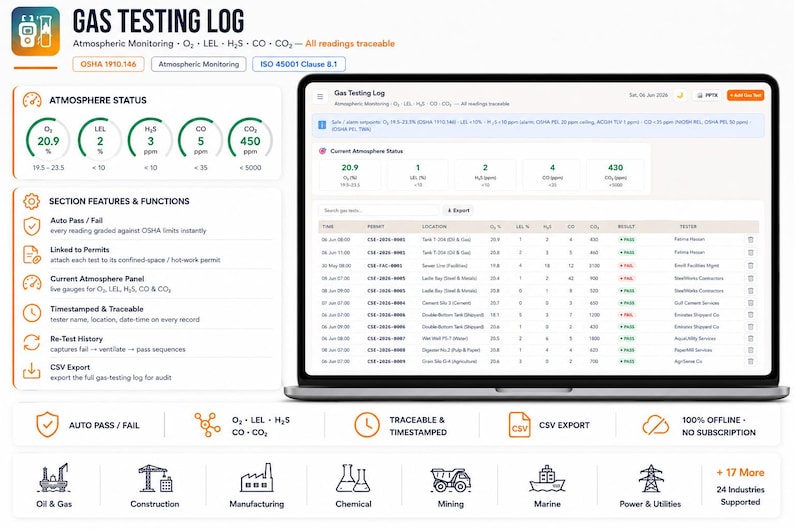Select the Mining truck icon
This screenshot has height=529, width=794.
pos(451,480)
